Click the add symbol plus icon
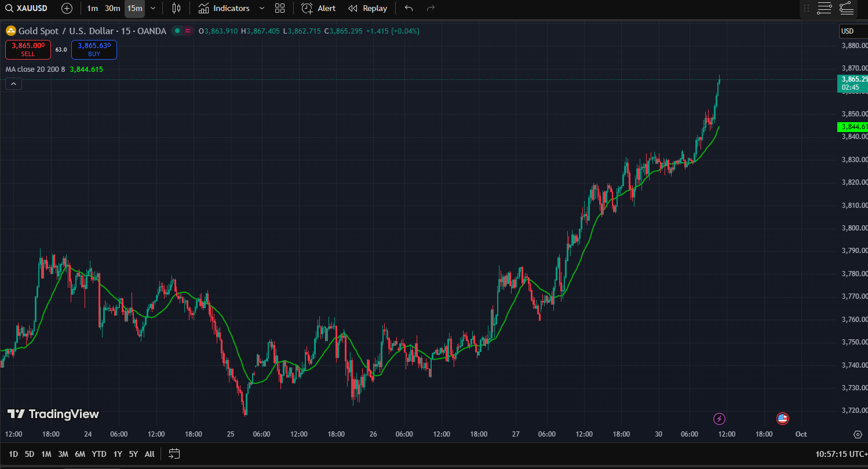 pyautogui.click(x=67, y=8)
